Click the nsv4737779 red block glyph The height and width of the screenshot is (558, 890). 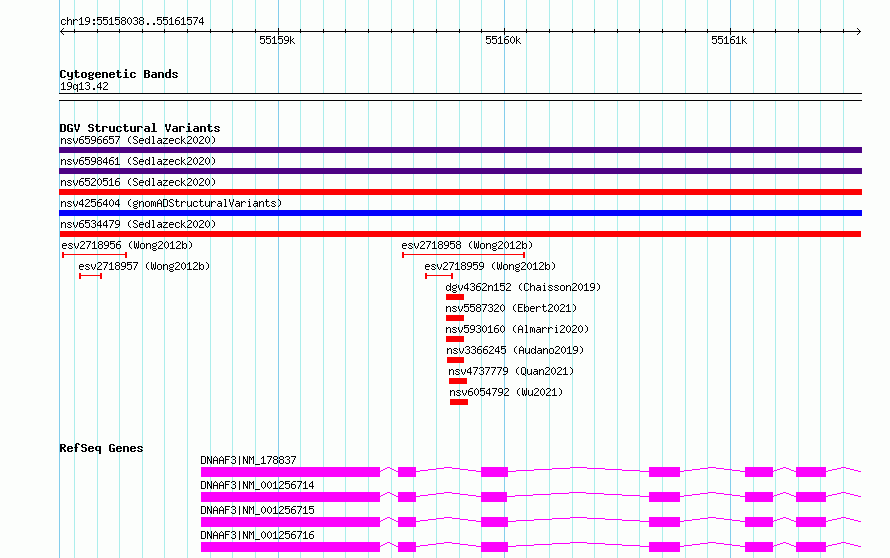coord(457,381)
